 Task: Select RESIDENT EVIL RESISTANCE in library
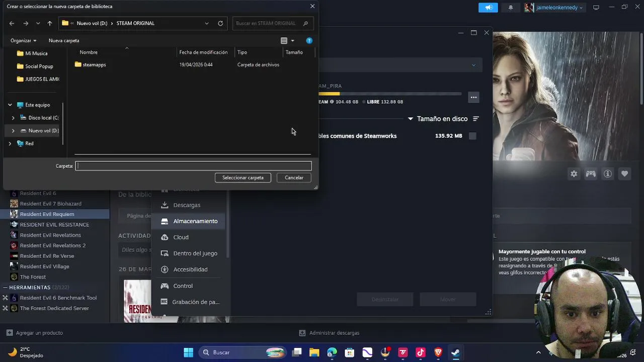(x=55, y=225)
